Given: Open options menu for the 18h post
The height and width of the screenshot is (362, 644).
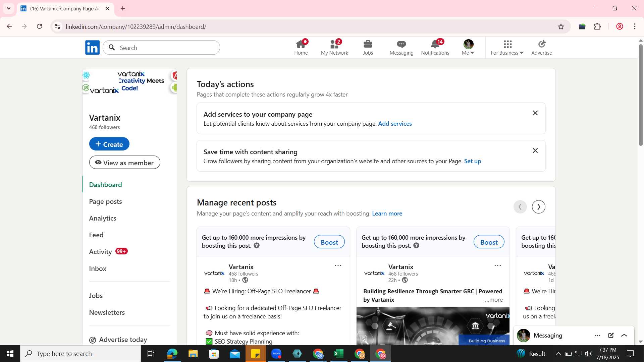Looking at the screenshot, I should pyautogui.click(x=338, y=265).
